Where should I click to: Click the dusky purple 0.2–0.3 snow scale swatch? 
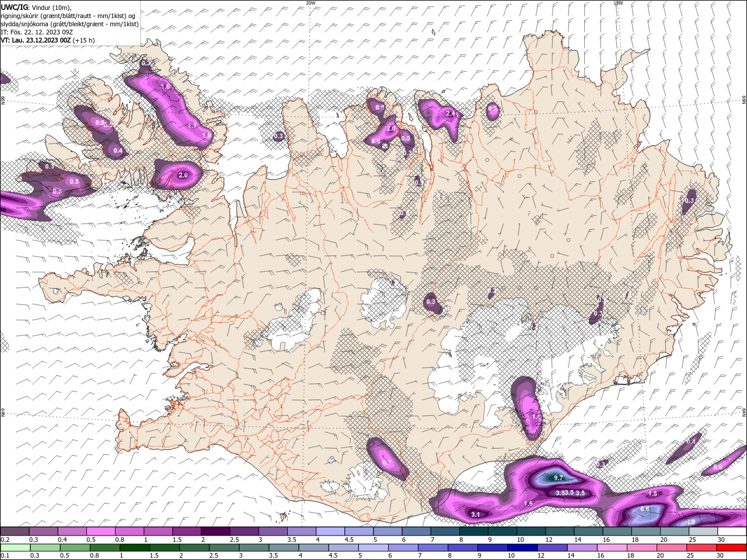[15, 531]
